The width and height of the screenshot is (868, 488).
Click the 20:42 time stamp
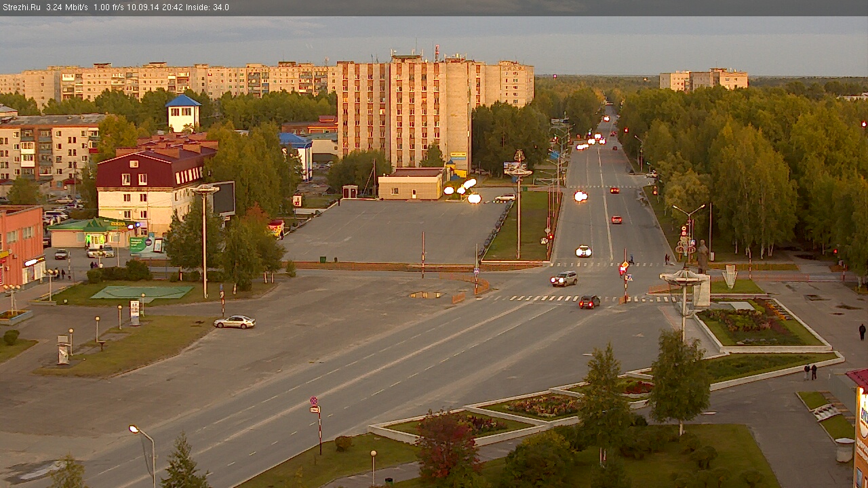coord(172,7)
